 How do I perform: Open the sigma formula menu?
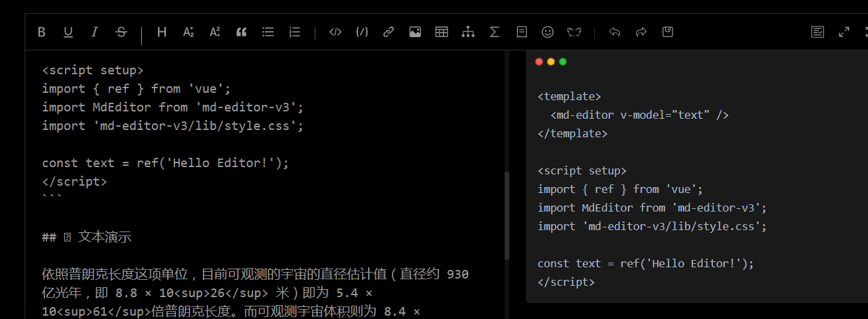(495, 32)
